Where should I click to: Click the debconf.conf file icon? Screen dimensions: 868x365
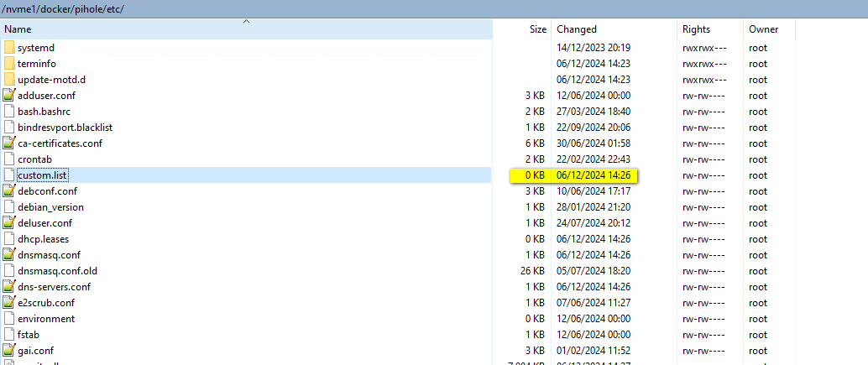pyautogui.click(x=9, y=190)
